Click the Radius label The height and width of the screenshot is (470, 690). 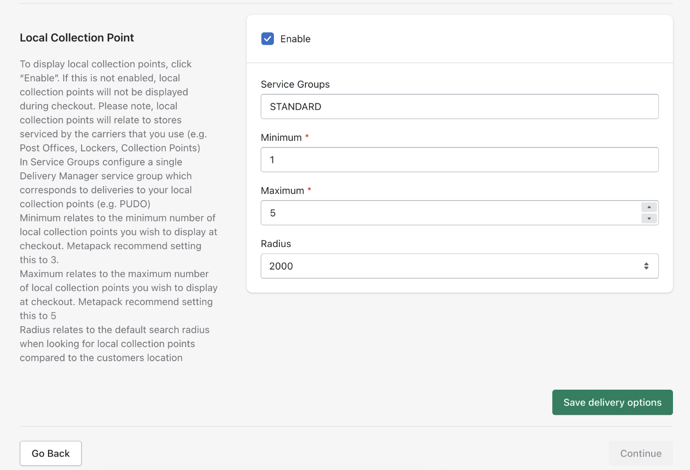click(275, 244)
